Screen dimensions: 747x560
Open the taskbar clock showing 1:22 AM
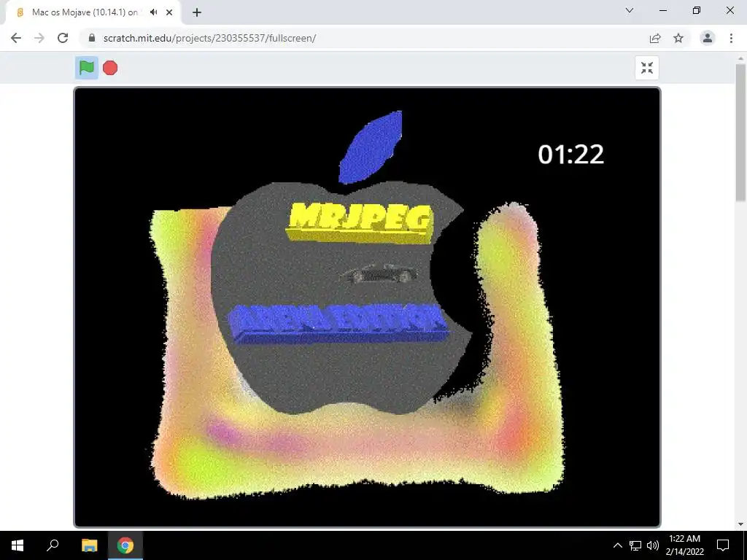click(684, 545)
